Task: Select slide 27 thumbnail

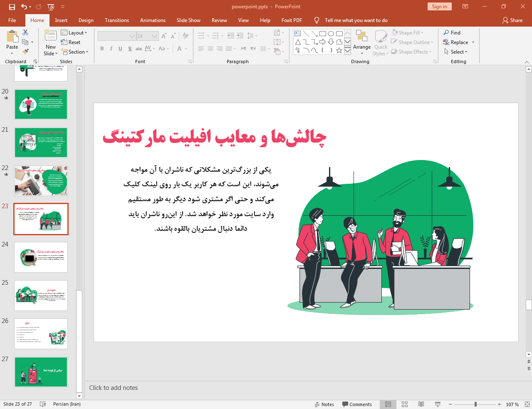Action: tap(41, 372)
